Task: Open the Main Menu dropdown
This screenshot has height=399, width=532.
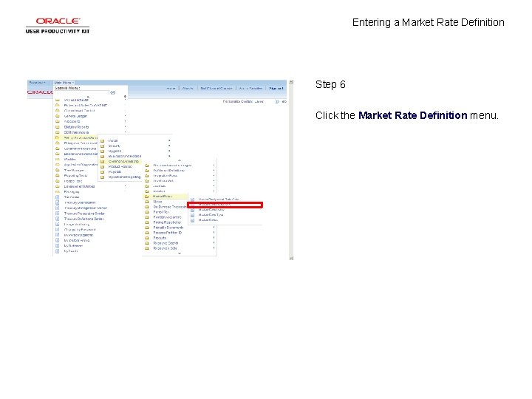Action: (64, 83)
